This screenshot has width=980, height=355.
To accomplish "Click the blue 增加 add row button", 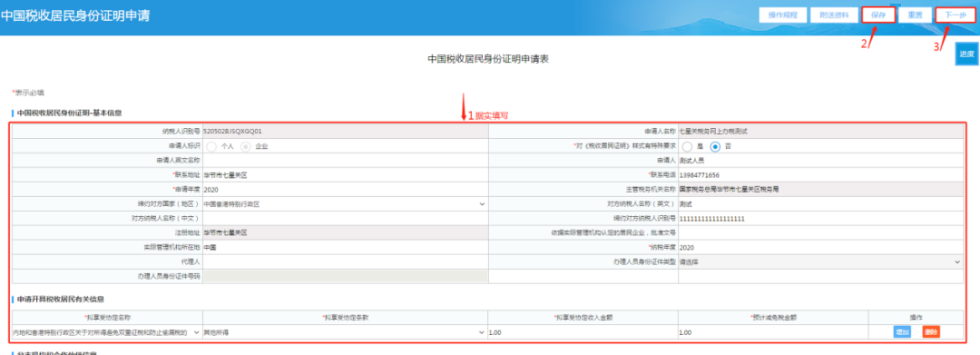I will [902, 332].
